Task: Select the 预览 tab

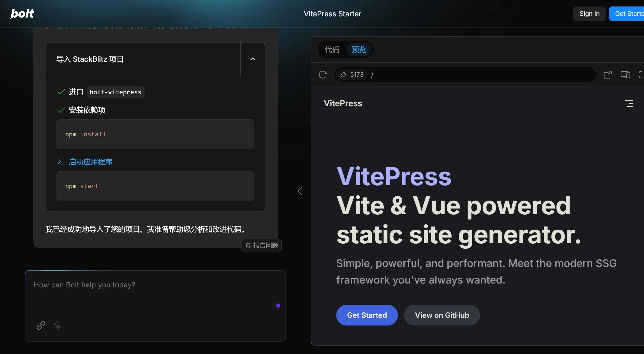Action: (x=359, y=49)
